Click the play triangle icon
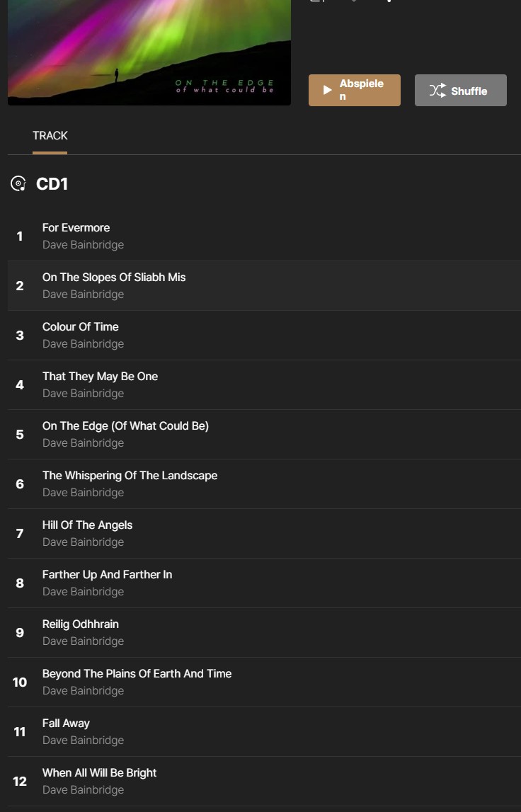This screenshot has height=812, width=521. (x=327, y=90)
